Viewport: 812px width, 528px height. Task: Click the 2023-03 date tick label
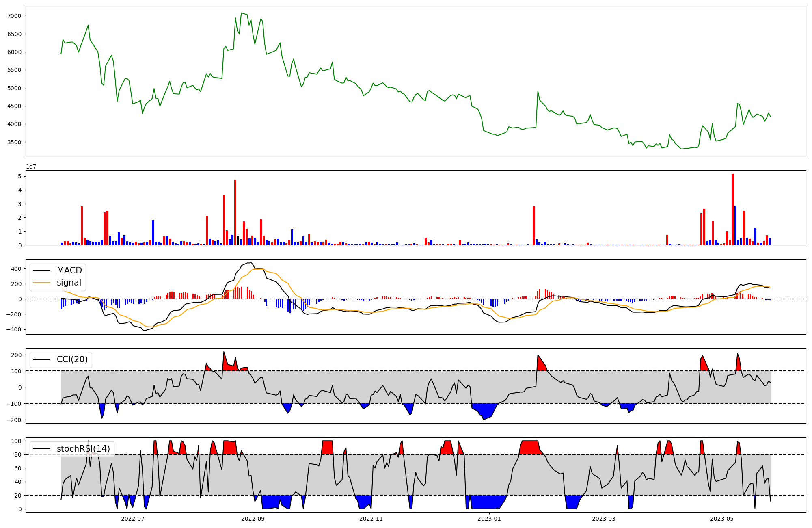click(x=604, y=519)
